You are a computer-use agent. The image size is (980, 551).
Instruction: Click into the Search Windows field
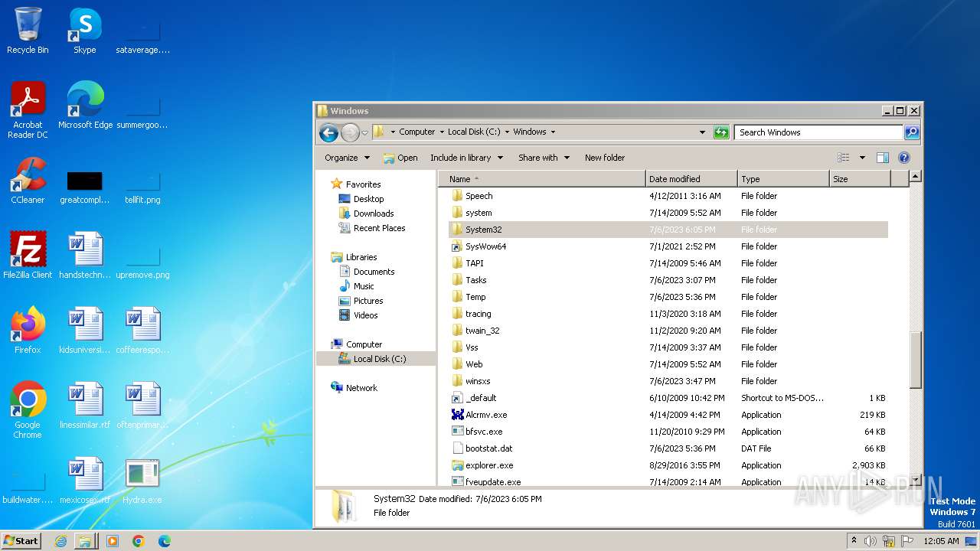818,132
